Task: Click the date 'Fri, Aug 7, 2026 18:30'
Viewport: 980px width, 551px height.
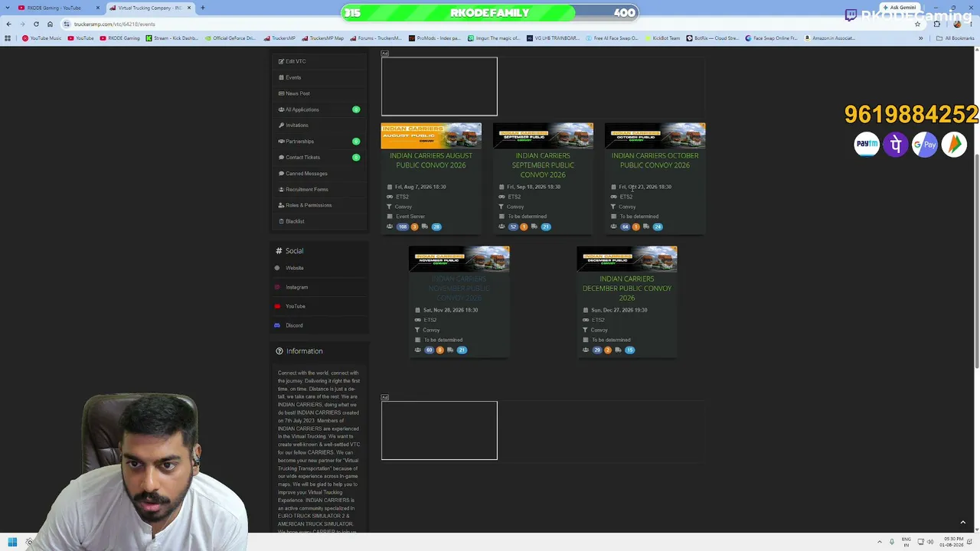Action: click(420, 187)
